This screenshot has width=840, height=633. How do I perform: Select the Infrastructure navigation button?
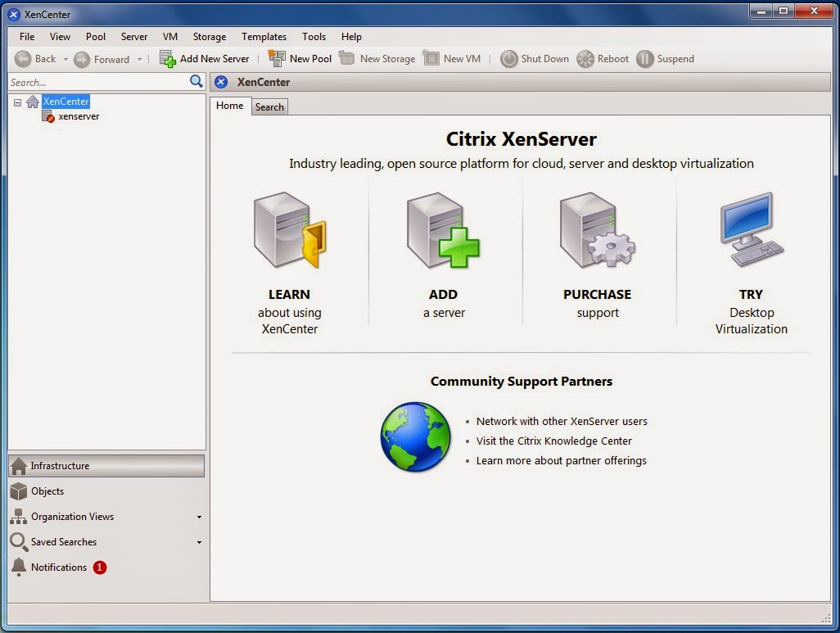coord(106,466)
